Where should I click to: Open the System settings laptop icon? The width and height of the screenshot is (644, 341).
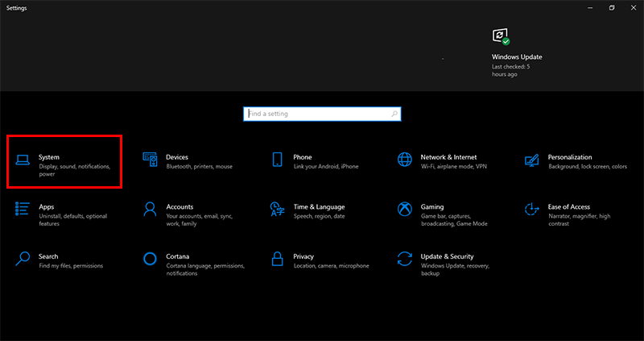[23, 160]
